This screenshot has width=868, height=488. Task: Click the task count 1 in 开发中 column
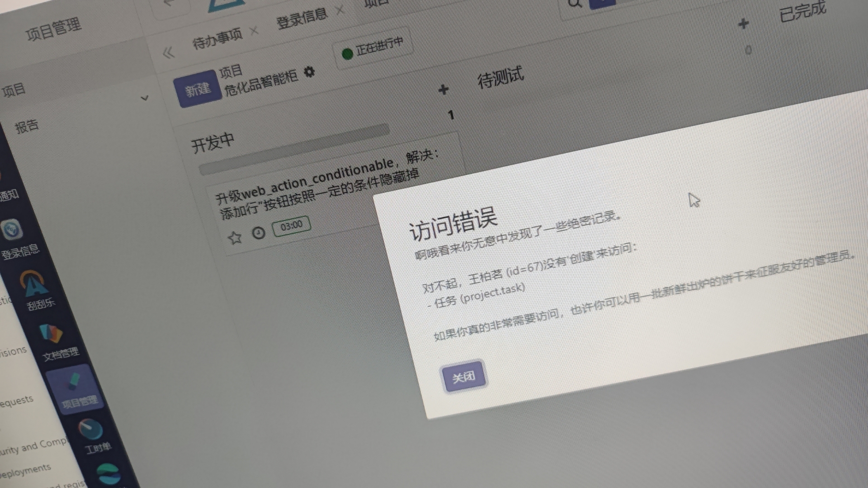[x=451, y=115]
